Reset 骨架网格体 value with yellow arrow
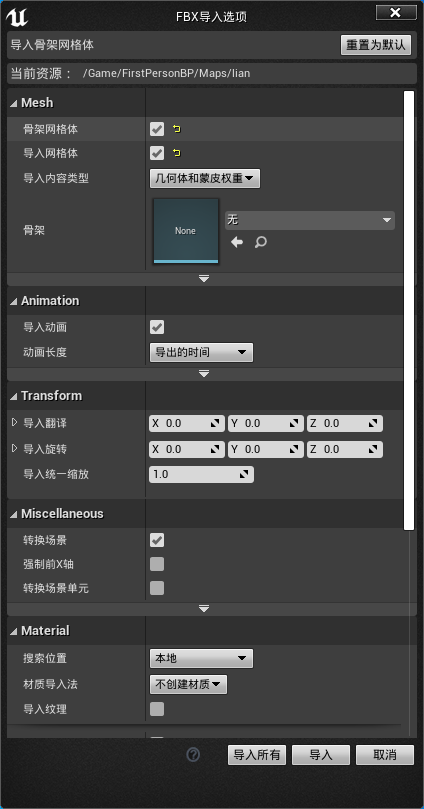 [177, 129]
